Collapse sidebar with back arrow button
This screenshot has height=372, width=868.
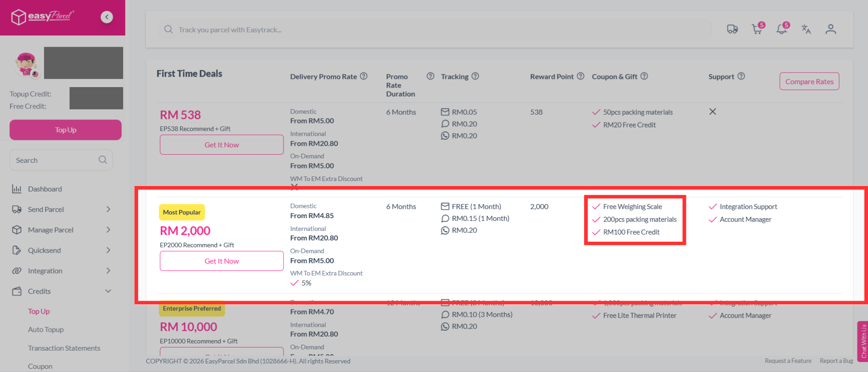[x=107, y=17]
